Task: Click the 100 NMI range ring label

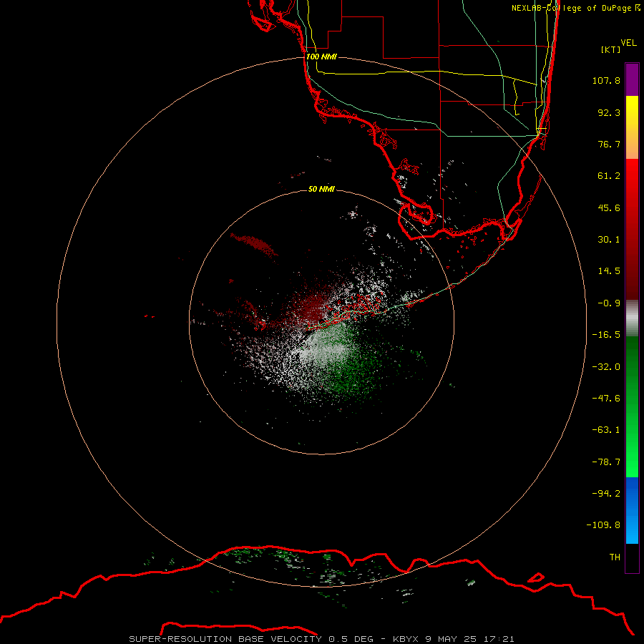Action: [x=321, y=57]
